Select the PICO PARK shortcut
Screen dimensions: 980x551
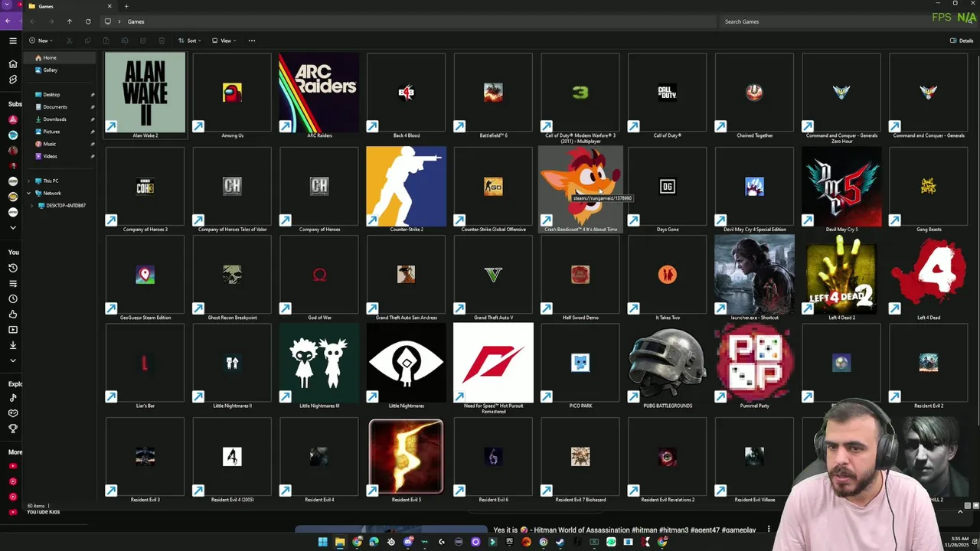click(x=580, y=366)
